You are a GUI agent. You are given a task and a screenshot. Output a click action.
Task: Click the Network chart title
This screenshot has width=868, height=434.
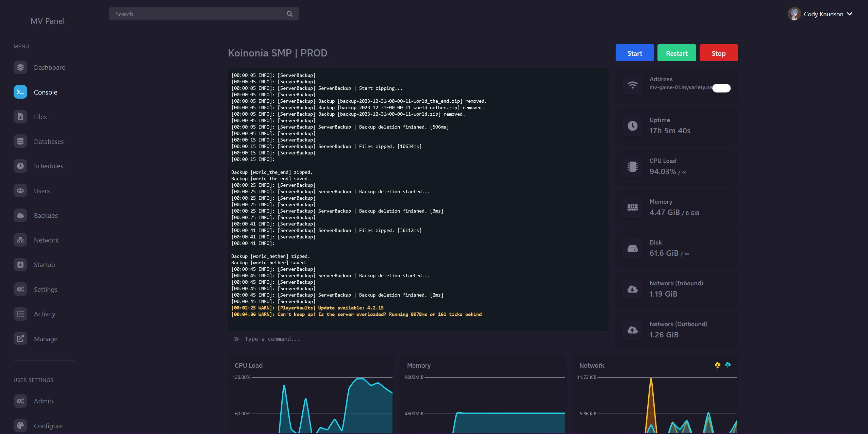[x=592, y=365]
